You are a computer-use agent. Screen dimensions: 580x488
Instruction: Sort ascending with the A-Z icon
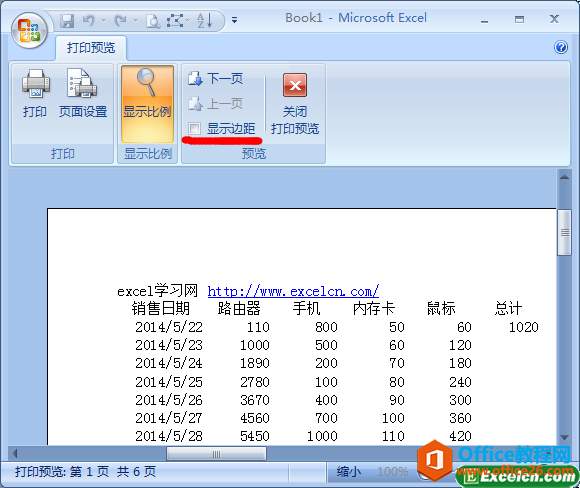pyautogui.click(x=205, y=21)
